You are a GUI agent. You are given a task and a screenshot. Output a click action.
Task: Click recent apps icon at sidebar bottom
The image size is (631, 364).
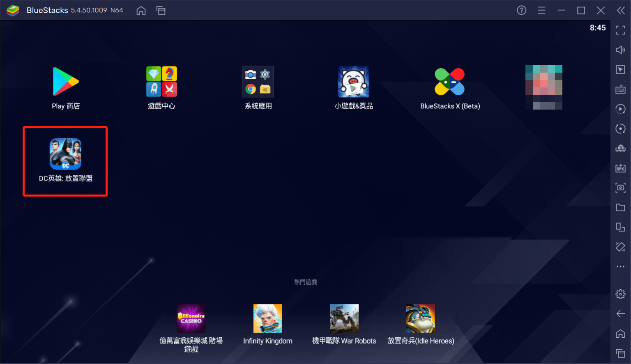coord(620,353)
